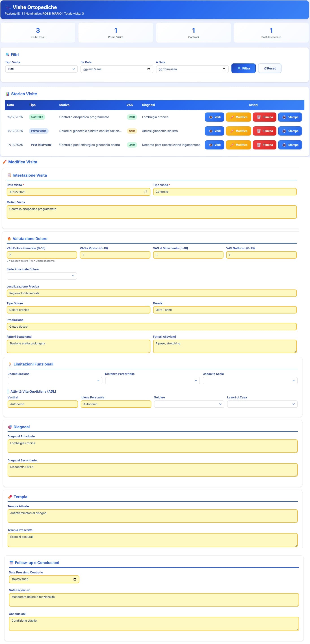Click the calendar icon in A Data field

(224, 69)
